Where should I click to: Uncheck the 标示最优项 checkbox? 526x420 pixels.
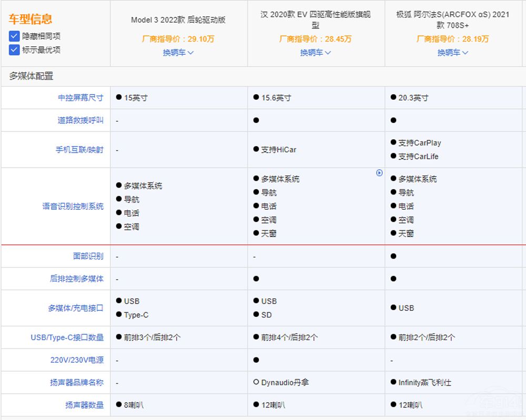tap(14, 50)
